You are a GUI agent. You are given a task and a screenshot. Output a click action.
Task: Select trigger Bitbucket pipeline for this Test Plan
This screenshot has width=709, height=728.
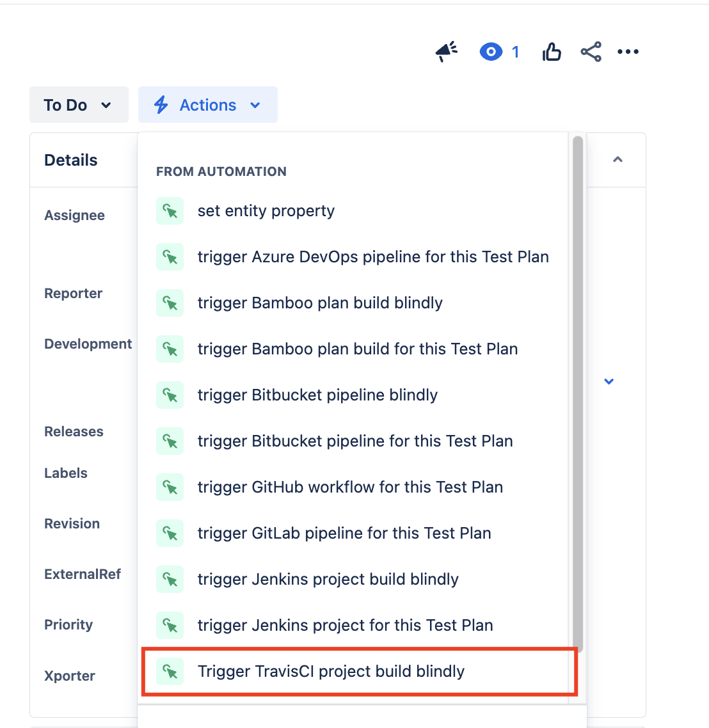point(353,441)
